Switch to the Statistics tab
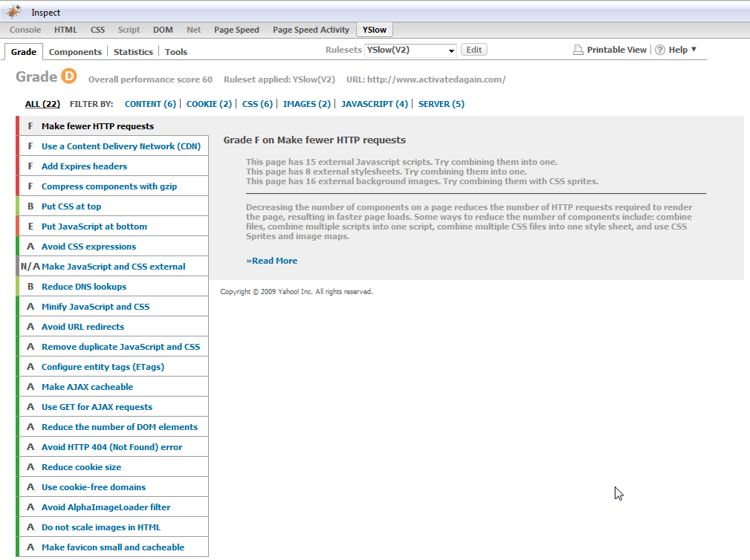 [133, 52]
